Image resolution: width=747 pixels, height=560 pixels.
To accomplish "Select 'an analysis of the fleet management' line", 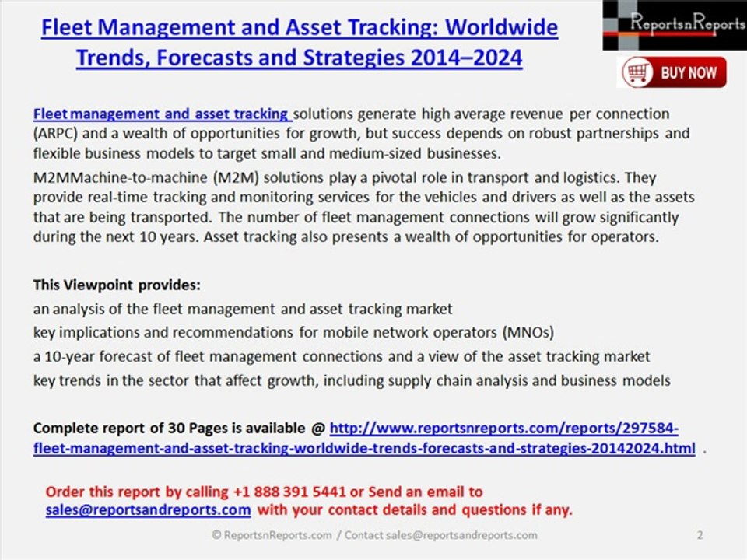I will 243,309.
